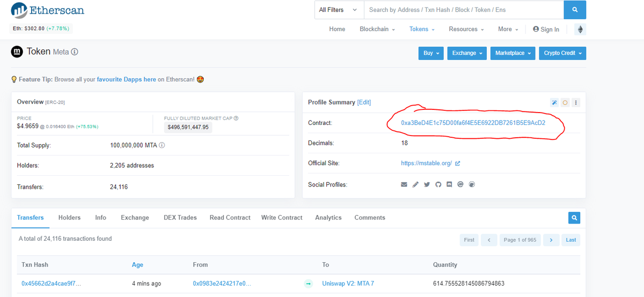Switch to the Info tab
644x297 pixels.
(x=100, y=218)
